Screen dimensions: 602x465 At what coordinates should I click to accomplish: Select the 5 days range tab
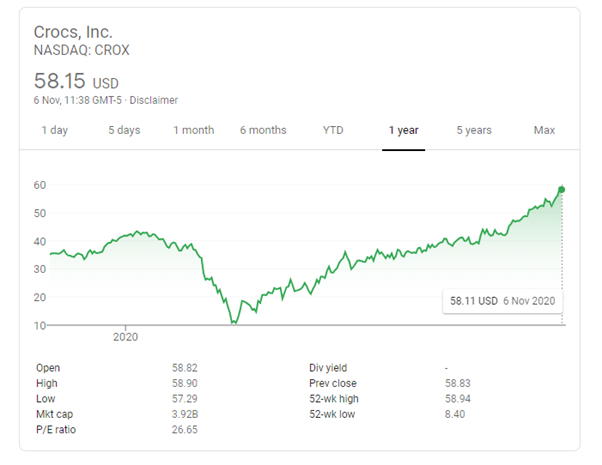(124, 130)
